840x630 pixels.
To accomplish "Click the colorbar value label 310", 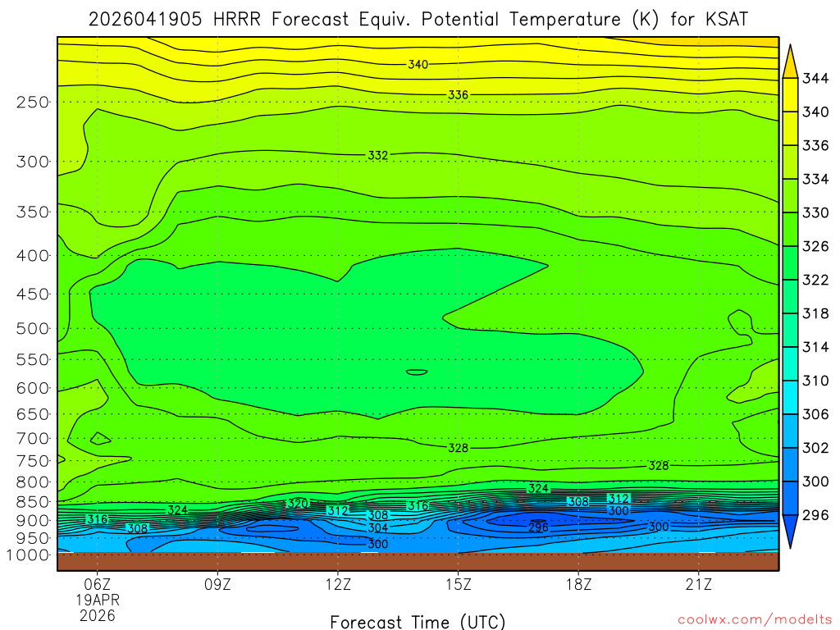I will [x=815, y=381].
